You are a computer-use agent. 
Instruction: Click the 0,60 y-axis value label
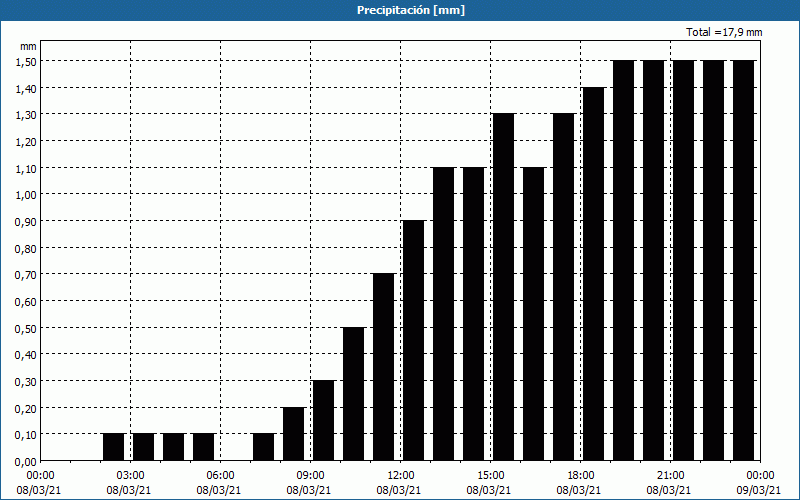coord(26,301)
